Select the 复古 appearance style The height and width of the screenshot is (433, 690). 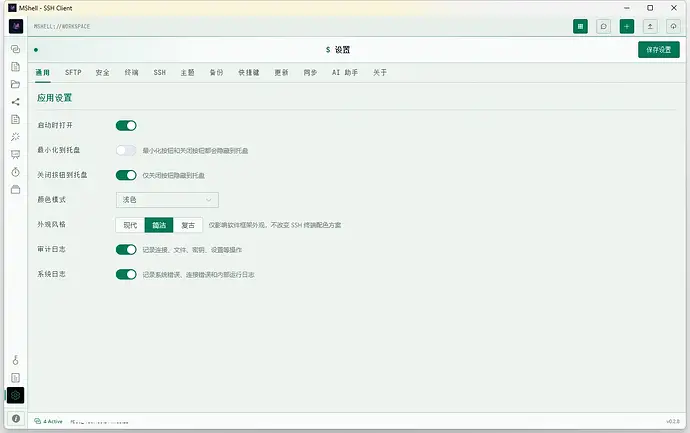coord(188,225)
